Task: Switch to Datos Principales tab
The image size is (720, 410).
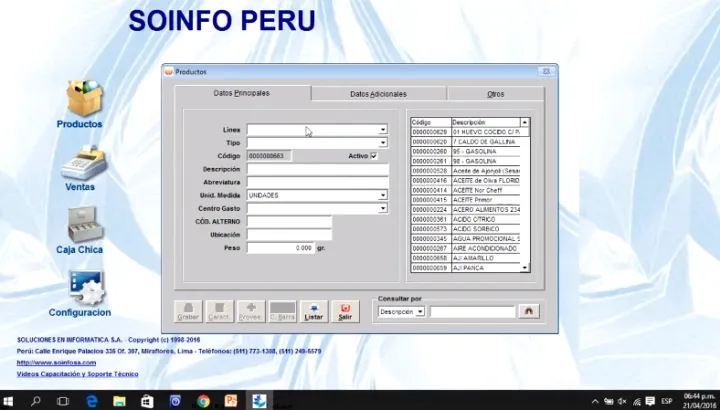Action: tap(242, 93)
